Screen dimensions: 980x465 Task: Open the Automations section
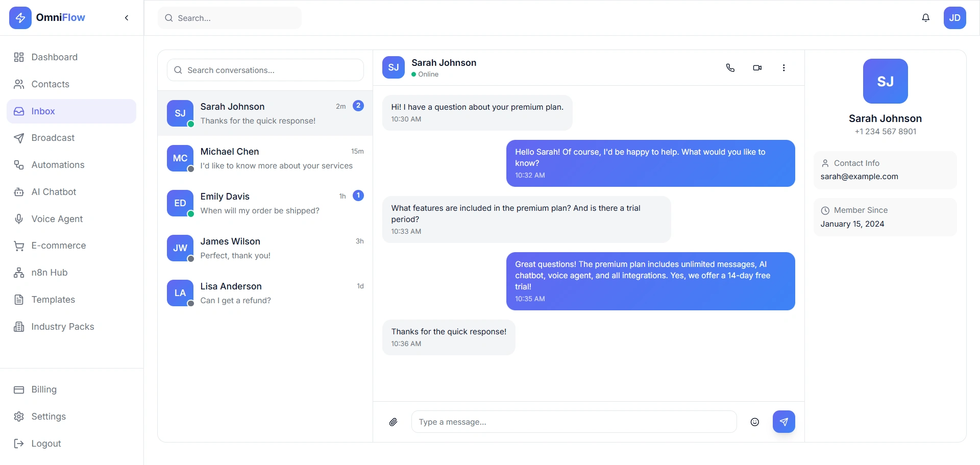click(x=58, y=165)
